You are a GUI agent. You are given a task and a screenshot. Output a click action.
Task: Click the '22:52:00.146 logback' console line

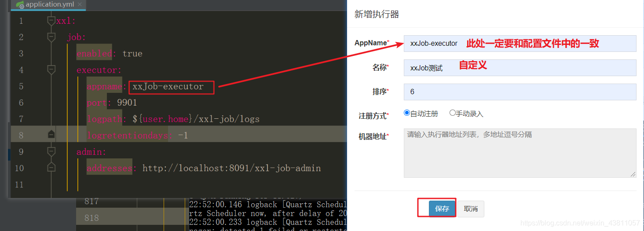coord(268,205)
